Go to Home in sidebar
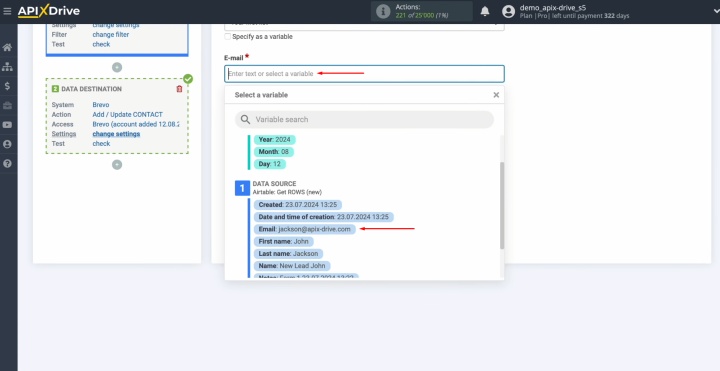This screenshot has height=371, width=720. (7, 47)
